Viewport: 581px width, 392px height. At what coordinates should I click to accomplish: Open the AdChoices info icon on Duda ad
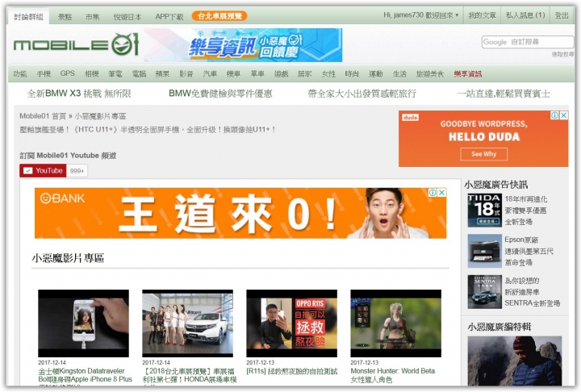554,115
